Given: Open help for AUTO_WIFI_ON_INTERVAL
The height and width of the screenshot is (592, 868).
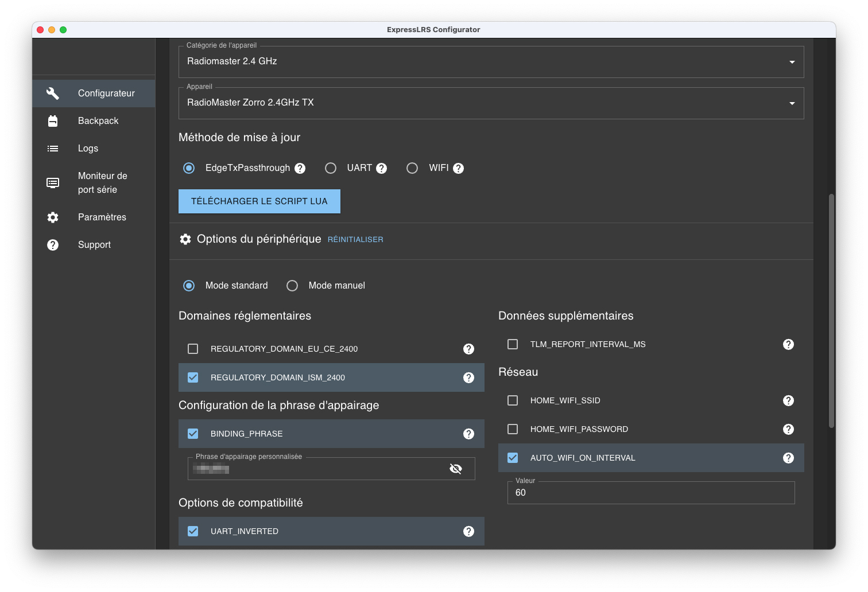Looking at the screenshot, I should [x=788, y=458].
